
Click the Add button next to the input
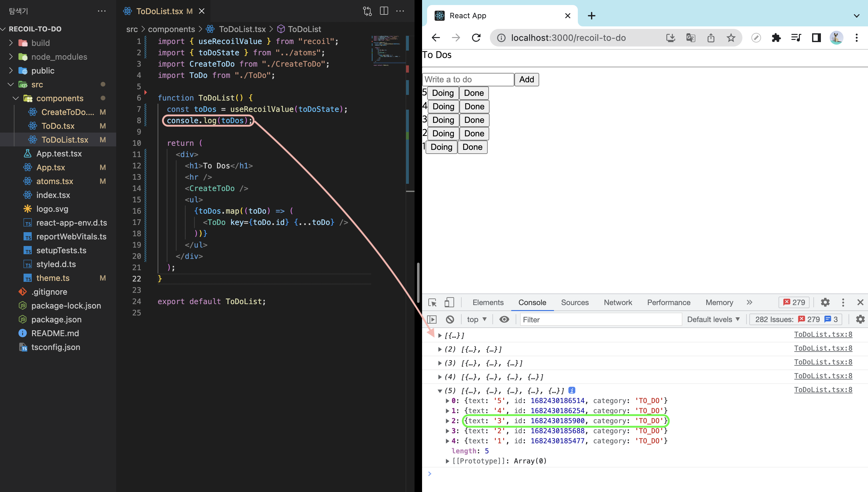click(527, 79)
